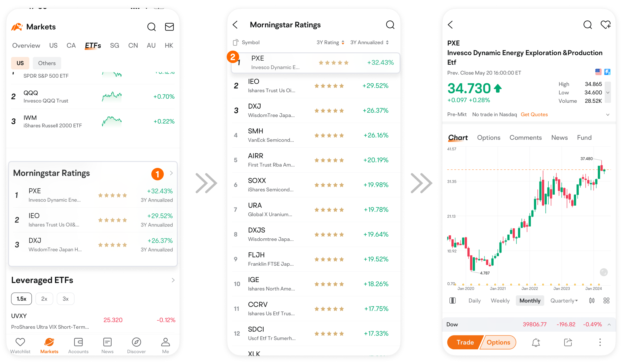Select the 2x leveraged ETF chip
The image size is (622, 364).
pyautogui.click(x=44, y=299)
